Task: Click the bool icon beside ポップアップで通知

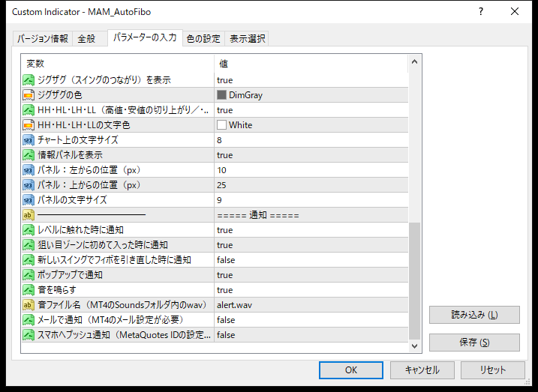Action: [29, 275]
